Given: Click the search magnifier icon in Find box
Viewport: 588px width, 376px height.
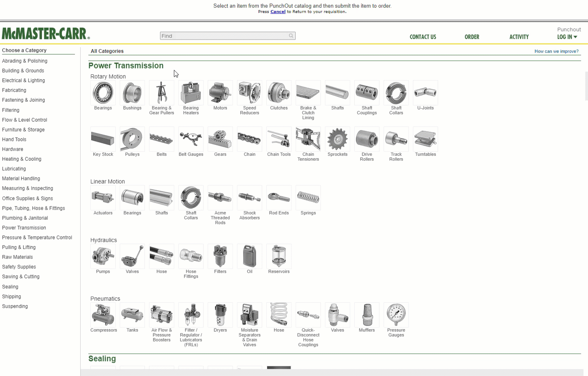Looking at the screenshot, I should 291,36.
